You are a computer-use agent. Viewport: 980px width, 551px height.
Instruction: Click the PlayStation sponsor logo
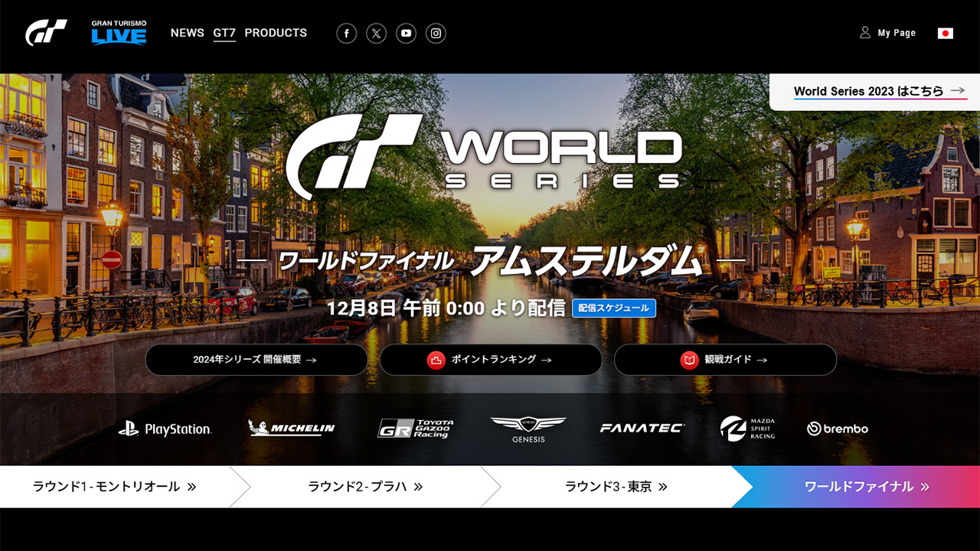click(165, 429)
